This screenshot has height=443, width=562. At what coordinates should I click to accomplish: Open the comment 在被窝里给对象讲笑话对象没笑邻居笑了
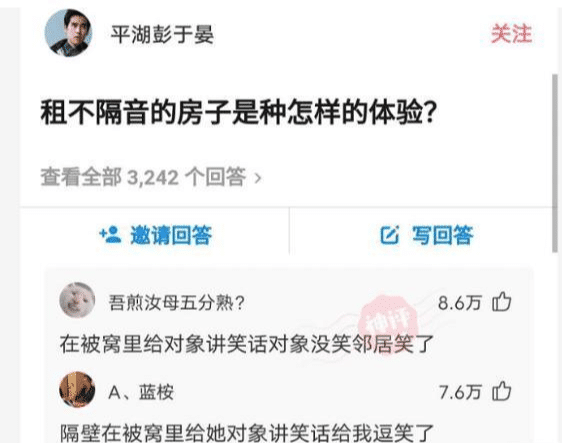(x=247, y=344)
